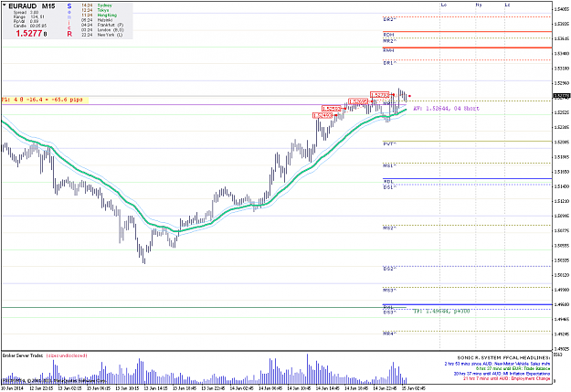Click the SONIC R. SYSTEM FFCAL HEADLINES title
This screenshot has width=571, height=392.
(503, 358)
